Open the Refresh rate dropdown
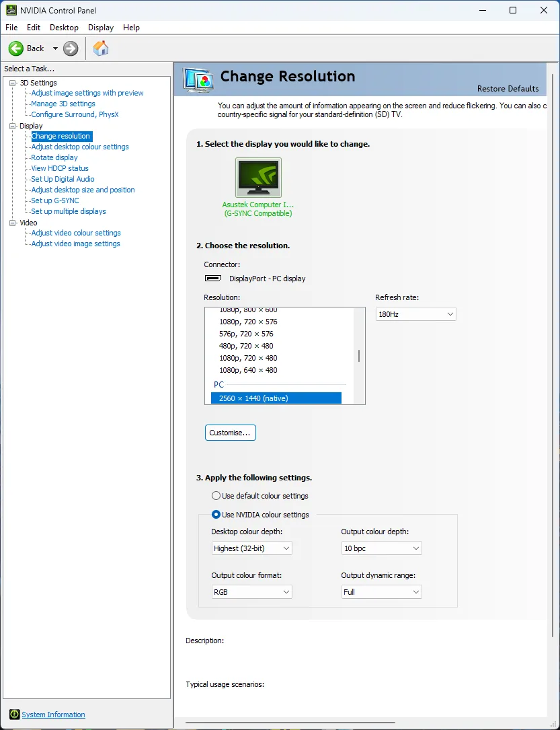The image size is (560, 730). click(x=415, y=314)
